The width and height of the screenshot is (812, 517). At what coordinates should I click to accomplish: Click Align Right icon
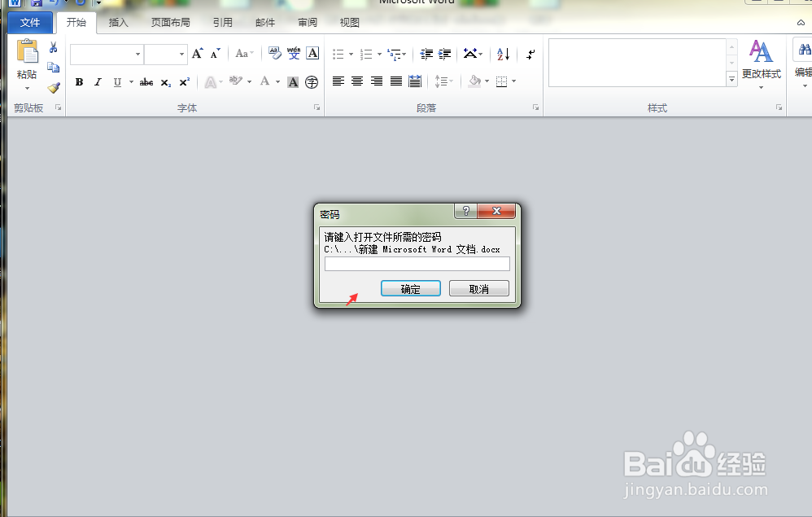[377, 81]
